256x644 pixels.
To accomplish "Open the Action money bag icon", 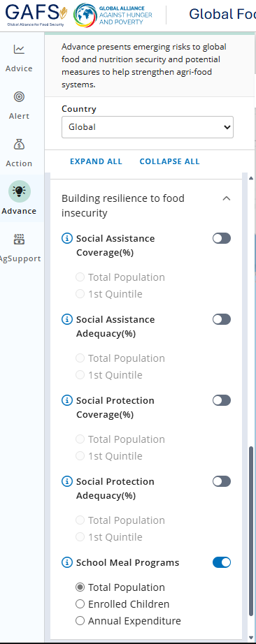I will click(19, 144).
